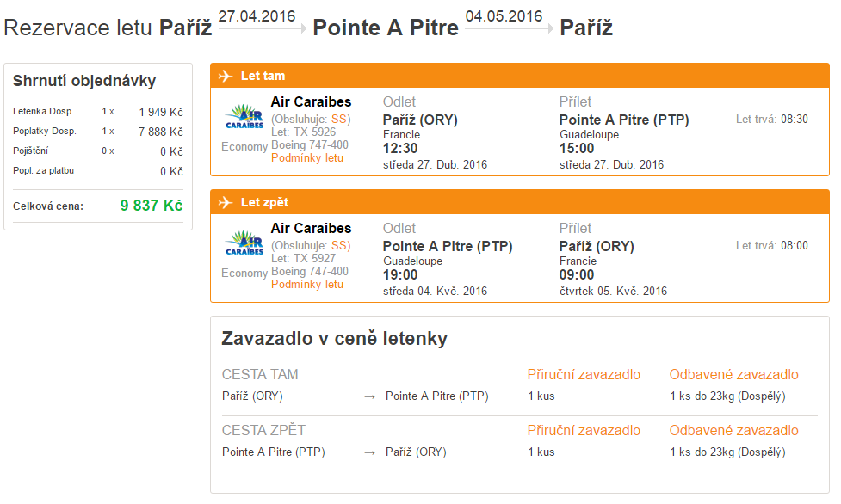Click the arrow icon in the CESTA ZPĚT row

[x=369, y=452]
